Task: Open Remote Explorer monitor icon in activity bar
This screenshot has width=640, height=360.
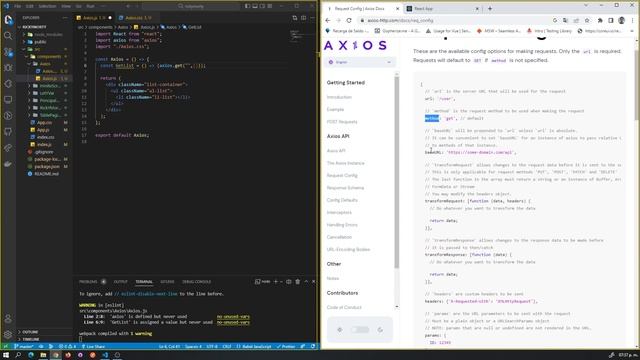Action: pyautogui.click(x=8, y=100)
